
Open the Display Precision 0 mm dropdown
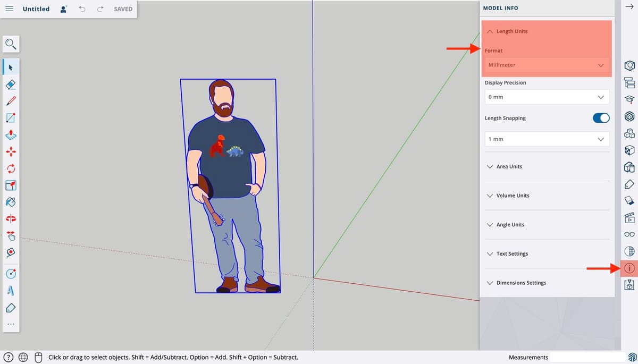[x=547, y=97]
